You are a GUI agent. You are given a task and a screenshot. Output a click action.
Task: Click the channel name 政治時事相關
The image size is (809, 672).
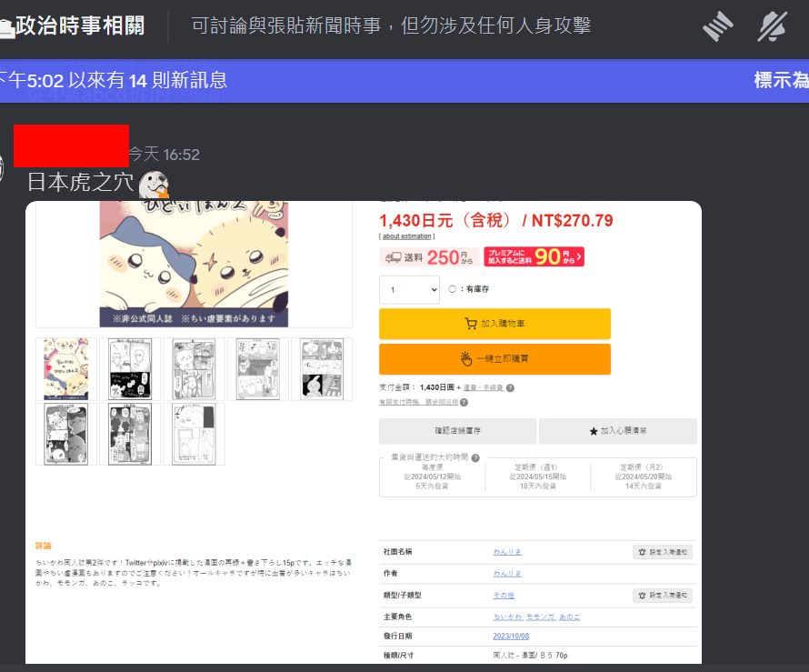pyautogui.click(x=80, y=25)
